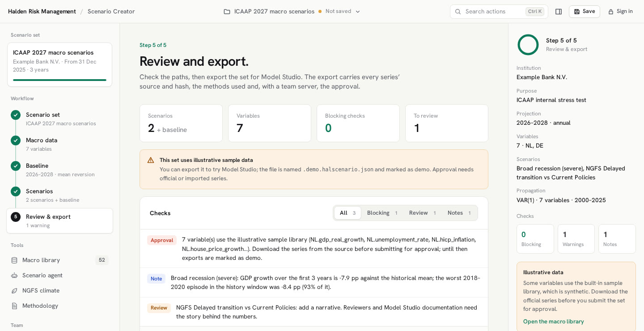
Task: Select the Review & export workflow step
Action: [59, 221]
